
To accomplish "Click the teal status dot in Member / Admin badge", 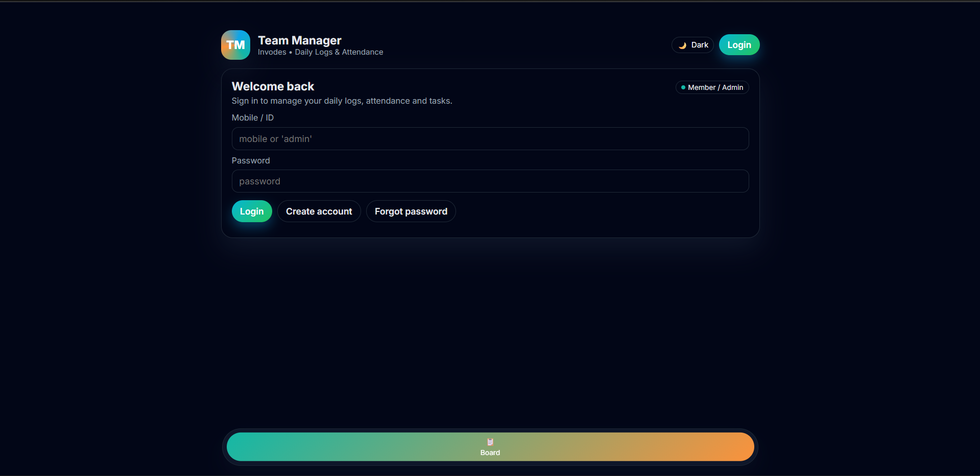I will 684,87.
